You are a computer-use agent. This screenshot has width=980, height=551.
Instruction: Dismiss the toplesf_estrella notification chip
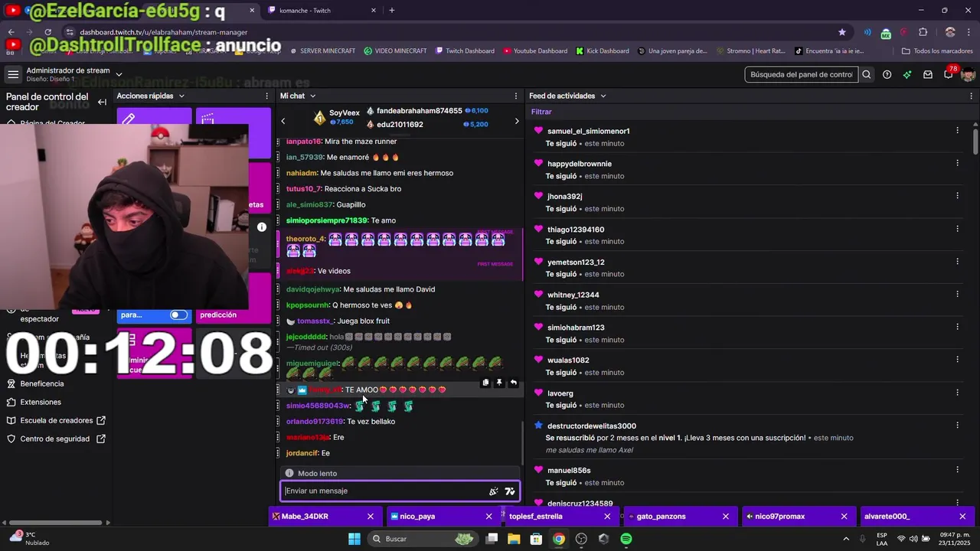[x=607, y=517]
